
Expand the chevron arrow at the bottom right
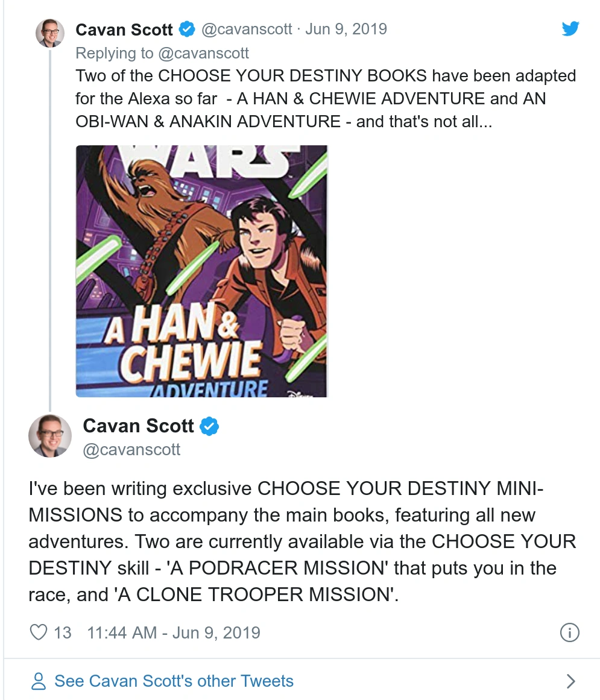(x=570, y=681)
